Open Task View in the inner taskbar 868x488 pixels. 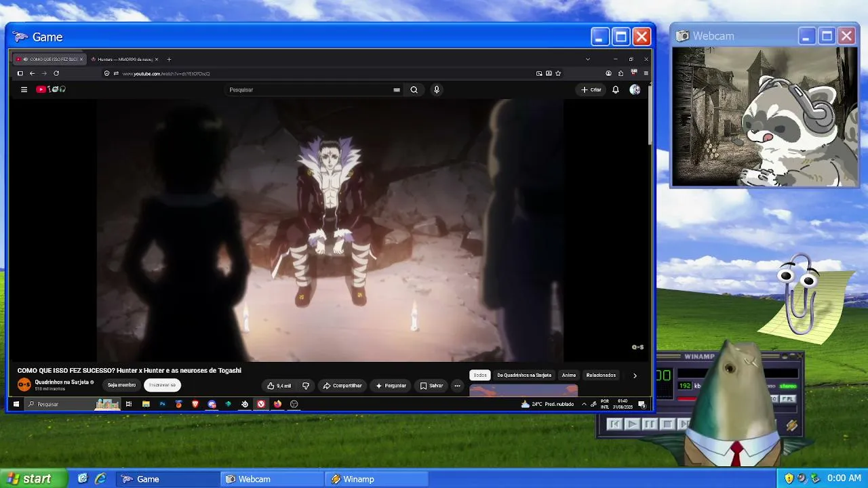tap(129, 404)
